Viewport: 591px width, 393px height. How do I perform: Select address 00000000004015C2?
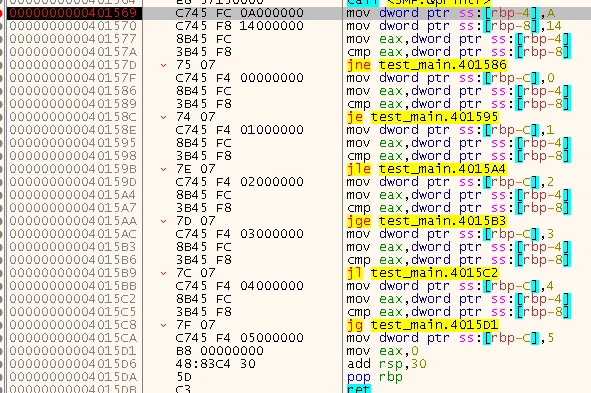pyautogui.click(x=73, y=299)
